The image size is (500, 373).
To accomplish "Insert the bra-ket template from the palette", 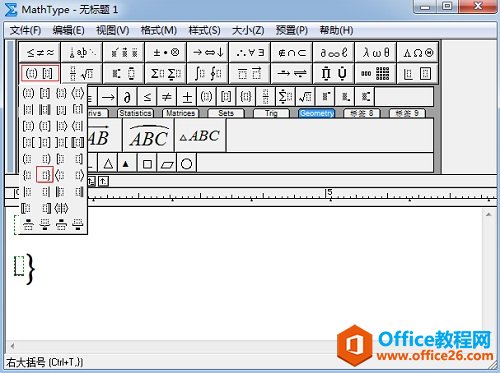I will coord(61,208).
